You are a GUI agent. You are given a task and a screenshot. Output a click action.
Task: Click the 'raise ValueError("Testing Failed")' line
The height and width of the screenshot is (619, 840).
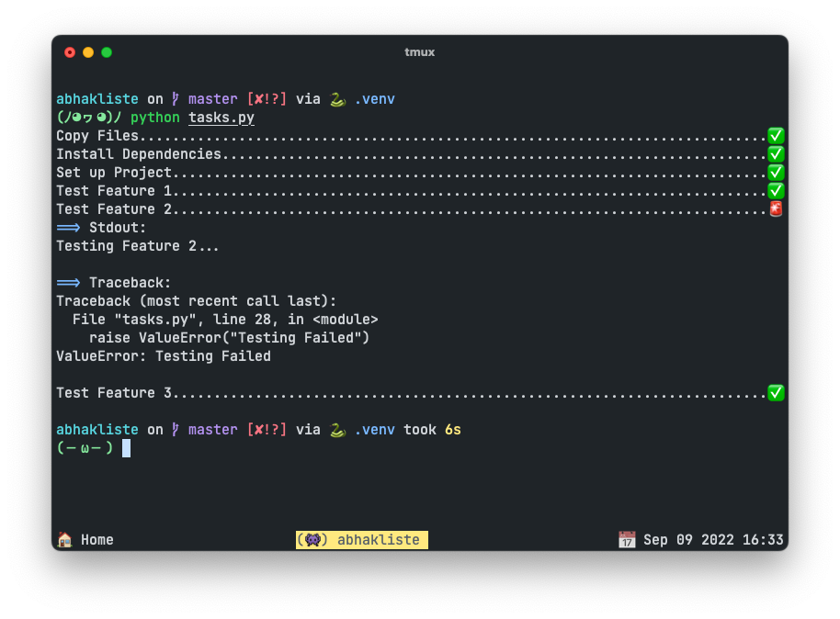tap(229, 338)
